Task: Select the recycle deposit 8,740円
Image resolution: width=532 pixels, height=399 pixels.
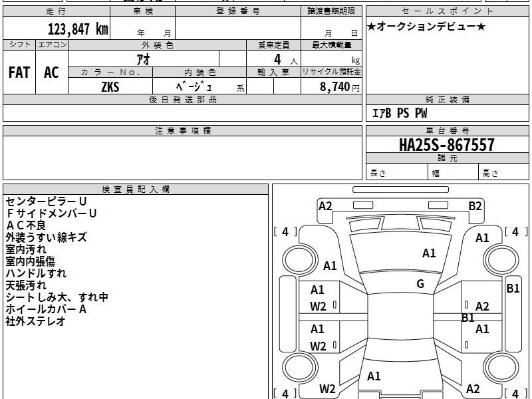Action: point(340,87)
